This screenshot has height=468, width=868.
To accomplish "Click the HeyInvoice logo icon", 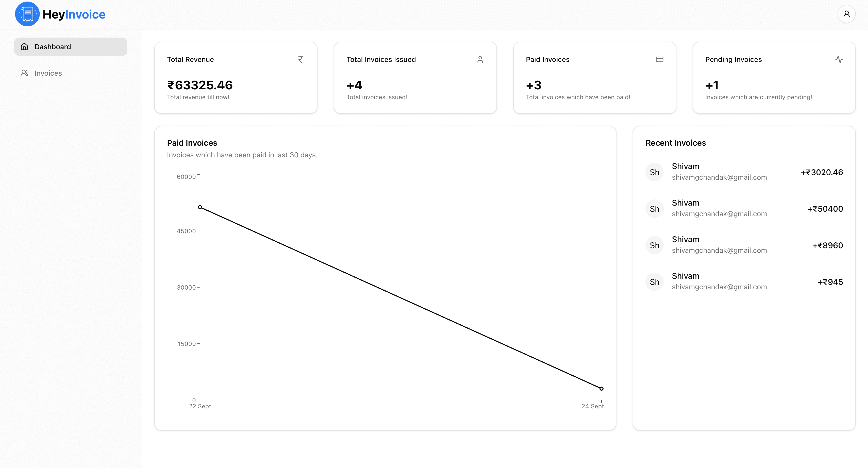I will 27,14.
